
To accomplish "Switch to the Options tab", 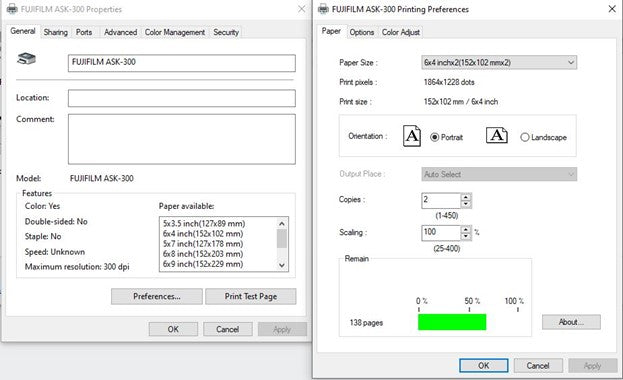I will 362,32.
